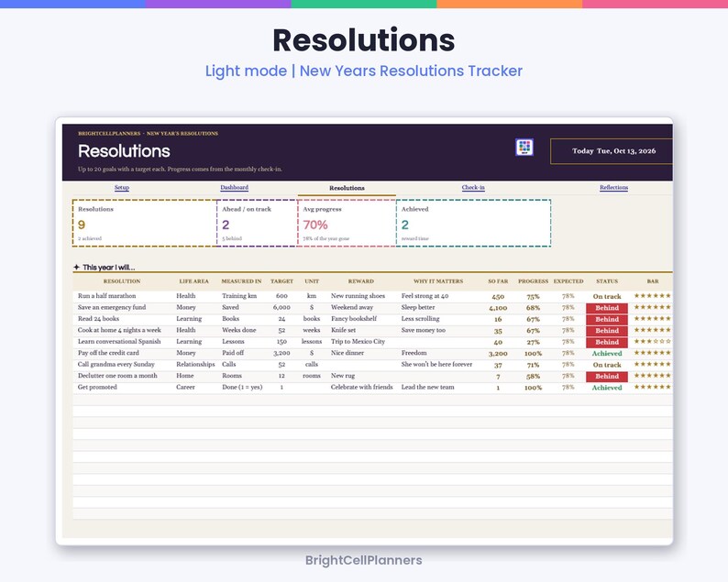Click the colorful grid app icon
Viewport: 728px width, 582px height.
(x=524, y=148)
